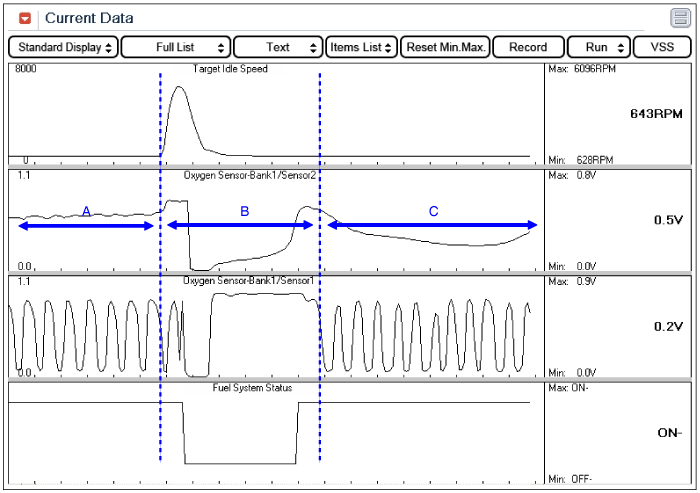This screenshot has width=700, height=493.
Task: Click the 643RPM current value readout
Action: pyautogui.click(x=656, y=114)
